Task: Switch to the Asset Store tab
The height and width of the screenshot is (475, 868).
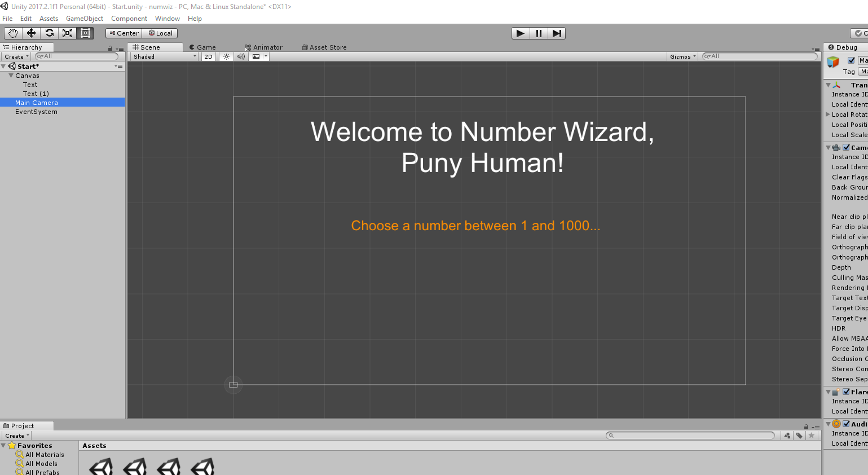Action: click(x=324, y=47)
